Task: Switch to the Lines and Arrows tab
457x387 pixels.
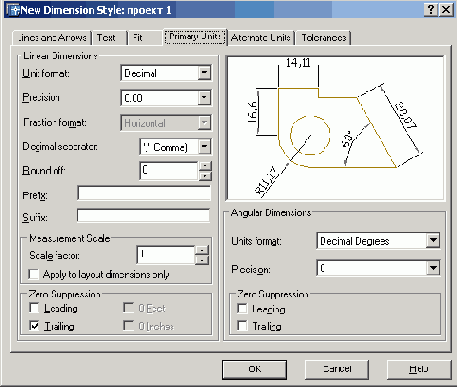Action: pos(52,38)
